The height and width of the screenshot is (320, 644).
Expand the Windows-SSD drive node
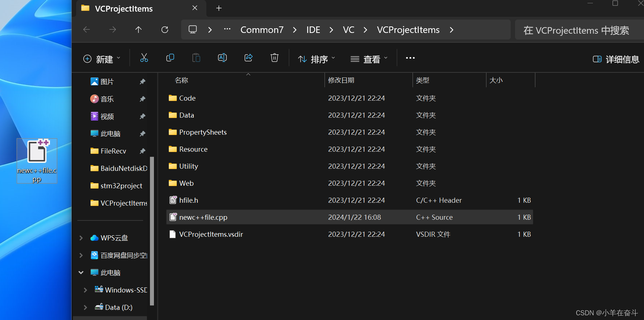pos(85,290)
